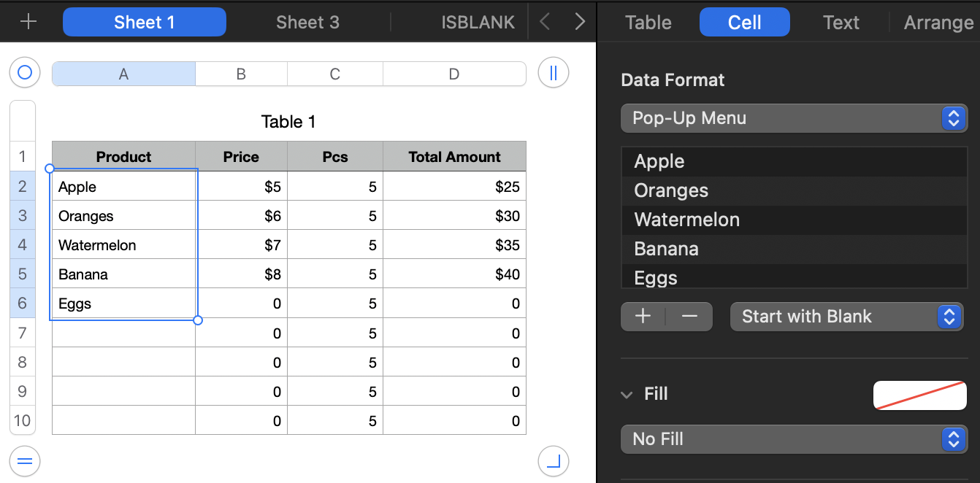Click the fill color swatch
This screenshot has height=483, width=980.
click(x=919, y=395)
